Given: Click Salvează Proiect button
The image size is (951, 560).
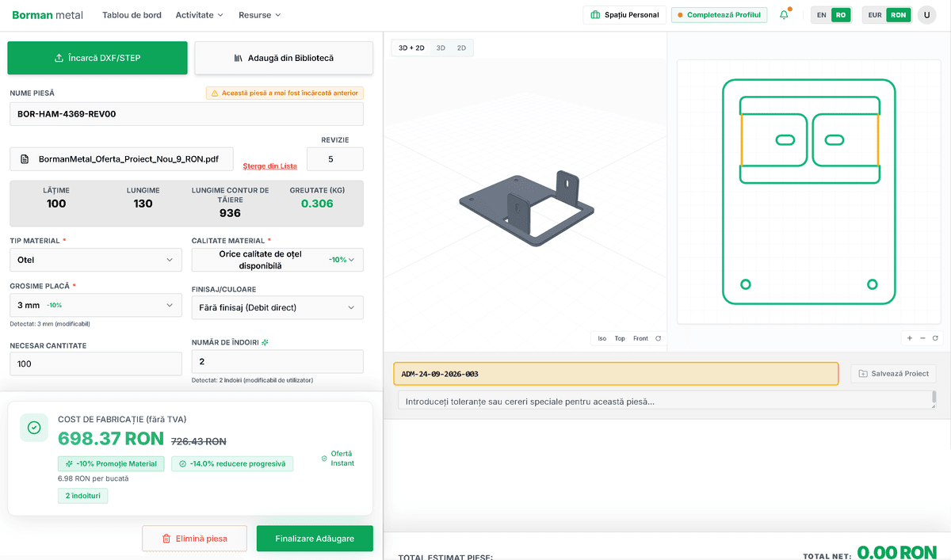Looking at the screenshot, I should coord(893,374).
